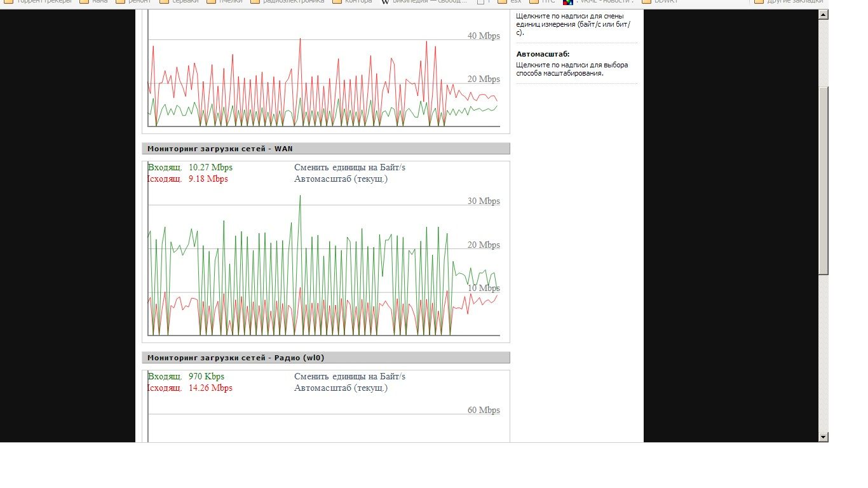Viewport: 868px width, 488px height.
Task: Click the WAN Входящ. 10.27 Mbps label
Action: 190,168
